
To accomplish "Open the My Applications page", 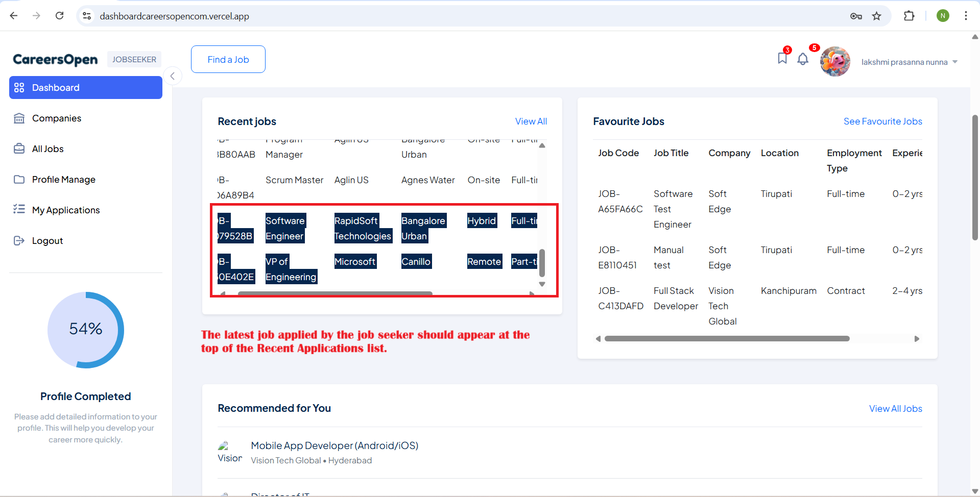I will pyautogui.click(x=65, y=210).
